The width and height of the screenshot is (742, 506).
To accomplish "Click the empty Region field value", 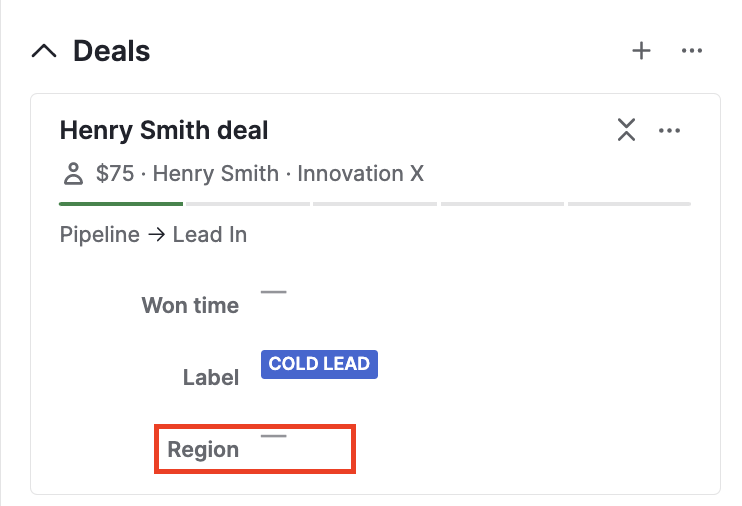I will [x=274, y=436].
